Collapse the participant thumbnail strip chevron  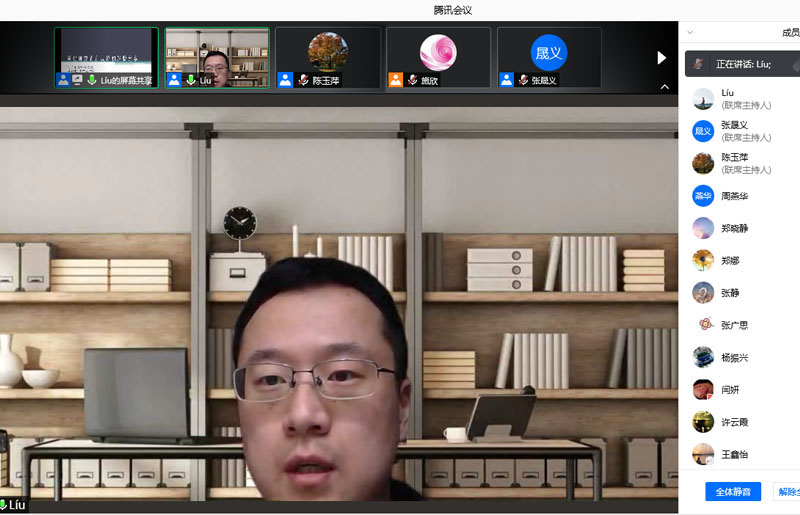click(664, 87)
